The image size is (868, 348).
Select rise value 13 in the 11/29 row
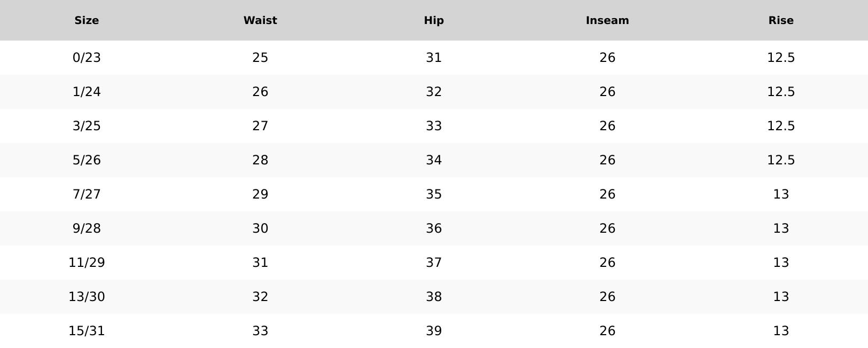click(781, 263)
